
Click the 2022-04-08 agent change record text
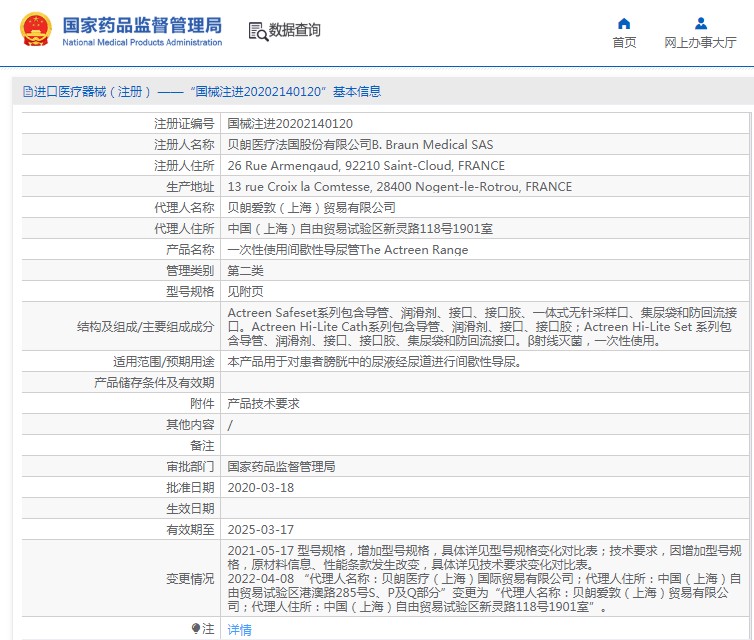[x=484, y=592]
